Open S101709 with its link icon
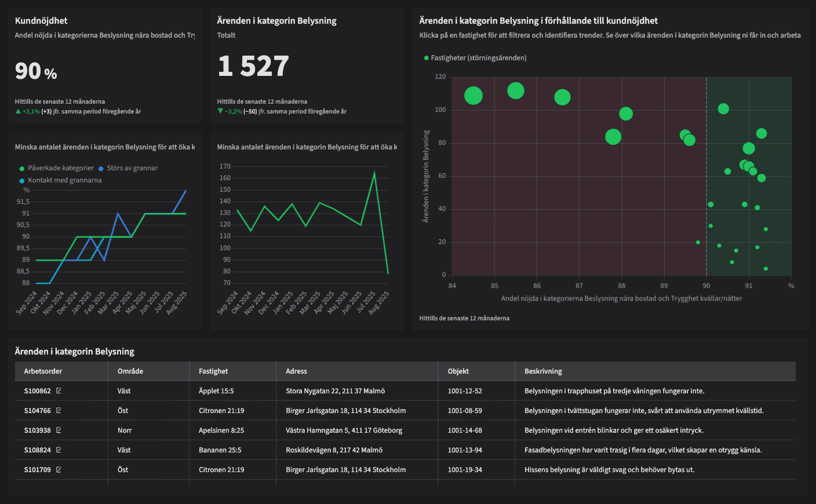This screenshot has width=816, height=504. point(59,470)
